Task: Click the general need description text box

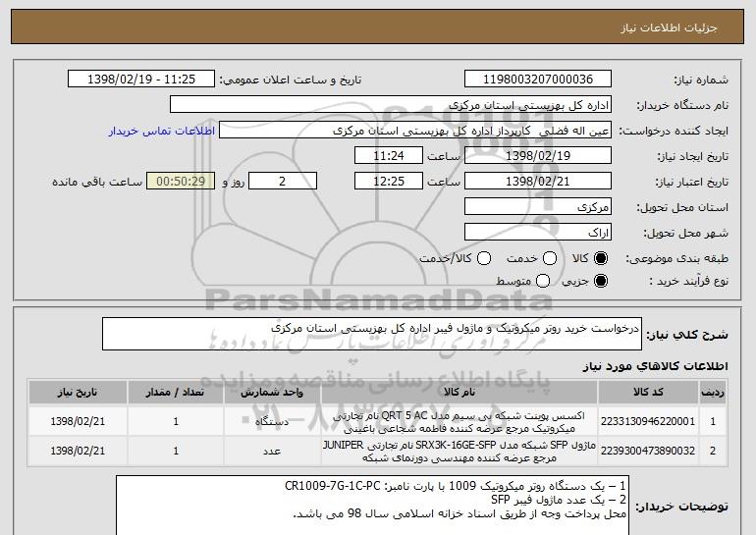Action: [x=372, y=334]
